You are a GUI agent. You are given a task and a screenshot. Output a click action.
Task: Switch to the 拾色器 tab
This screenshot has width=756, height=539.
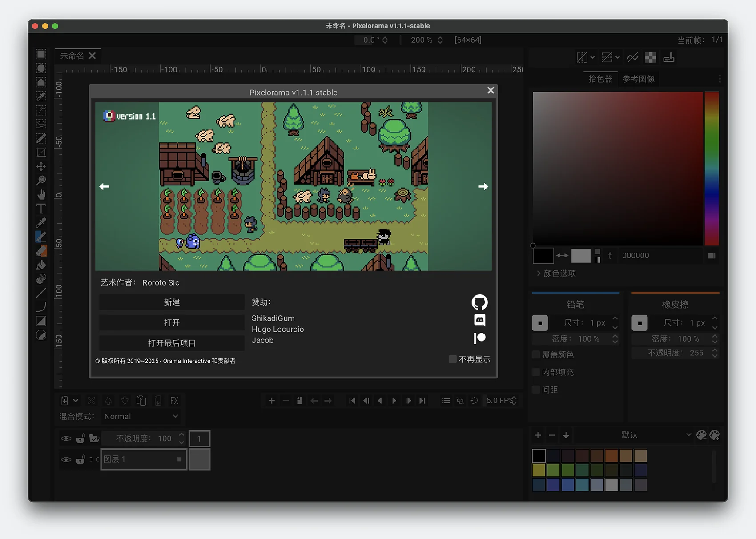600,79
